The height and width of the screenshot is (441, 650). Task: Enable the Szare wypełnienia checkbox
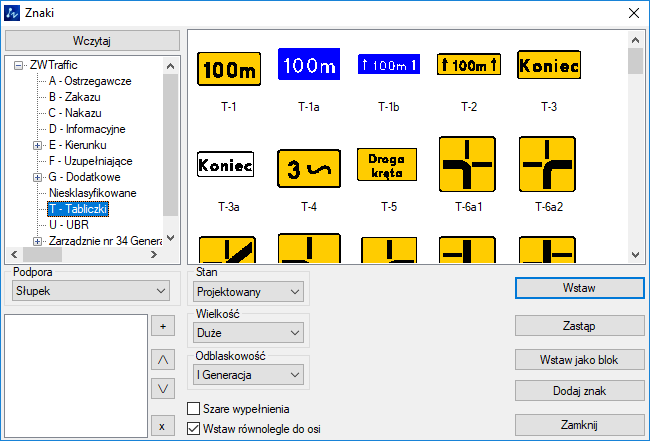click(195, 409)
